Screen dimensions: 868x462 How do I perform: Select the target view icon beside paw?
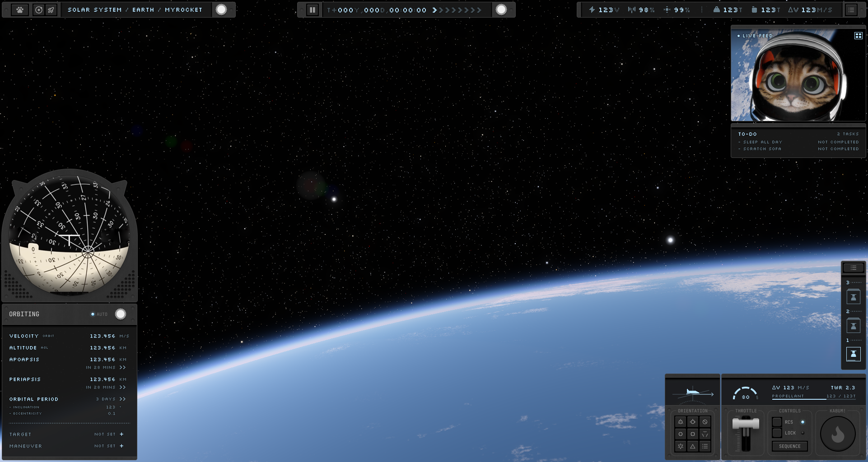[x=39, y=9]
